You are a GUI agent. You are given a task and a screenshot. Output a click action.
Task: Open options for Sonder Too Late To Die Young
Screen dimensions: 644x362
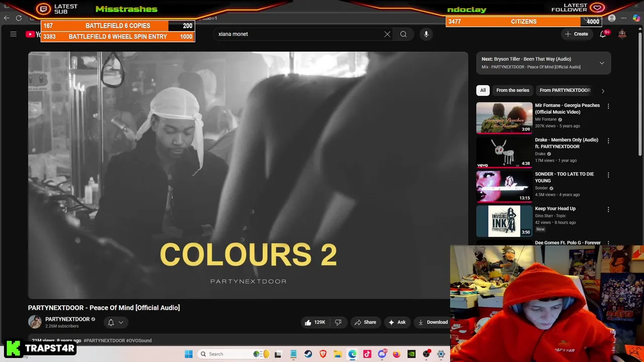pyautogui.click(x=608, y=175)
